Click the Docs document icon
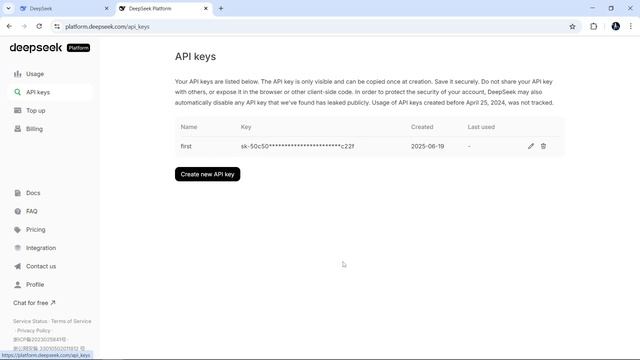Screen dimensions: 640x360 (18, 193)
